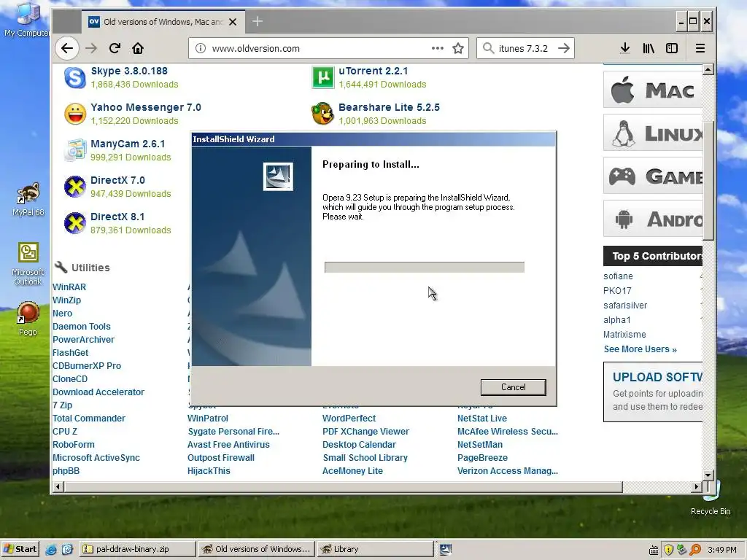Close the Old versions of Windows tab
The width and height of the screenshot is (747, 560).
click(233, 22)
